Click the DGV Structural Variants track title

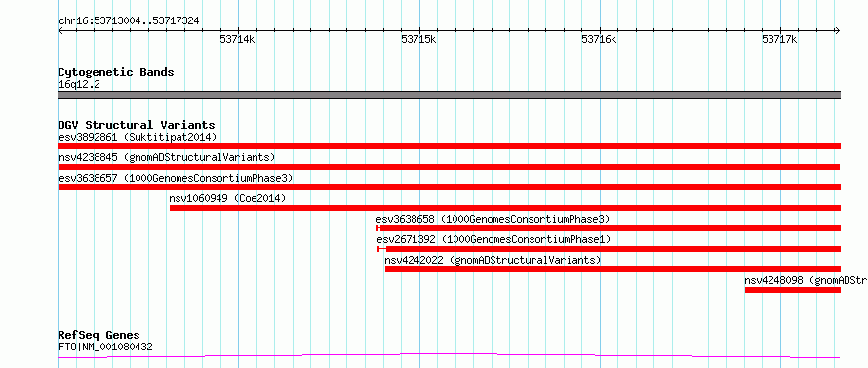point(137,125)
